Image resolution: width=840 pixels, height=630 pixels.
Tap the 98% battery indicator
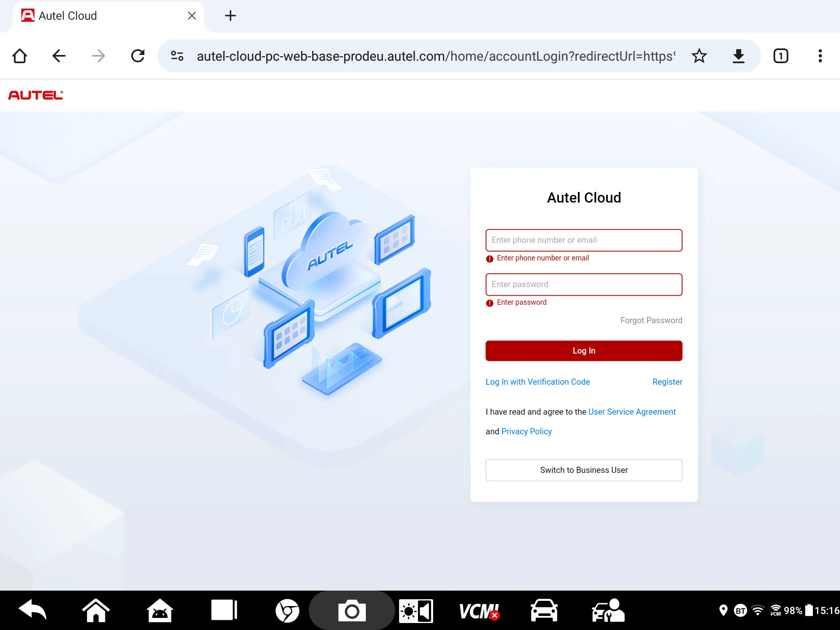pyautogui.click(x=798, y=611)
